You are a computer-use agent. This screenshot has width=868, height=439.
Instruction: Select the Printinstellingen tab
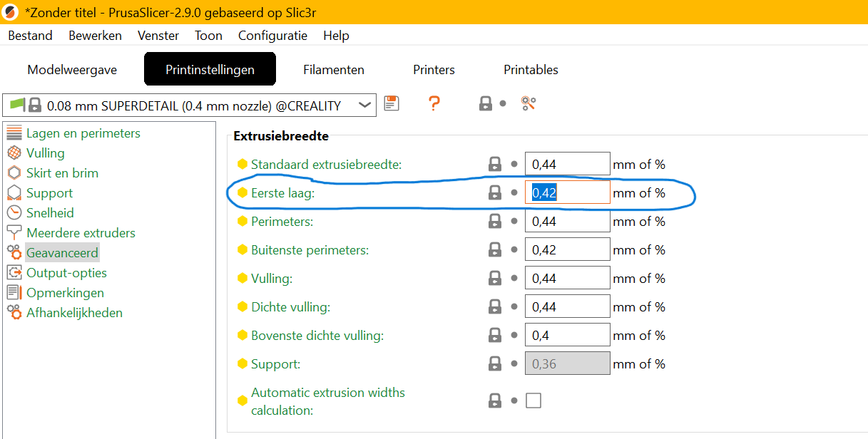click(x=210, y=70)
